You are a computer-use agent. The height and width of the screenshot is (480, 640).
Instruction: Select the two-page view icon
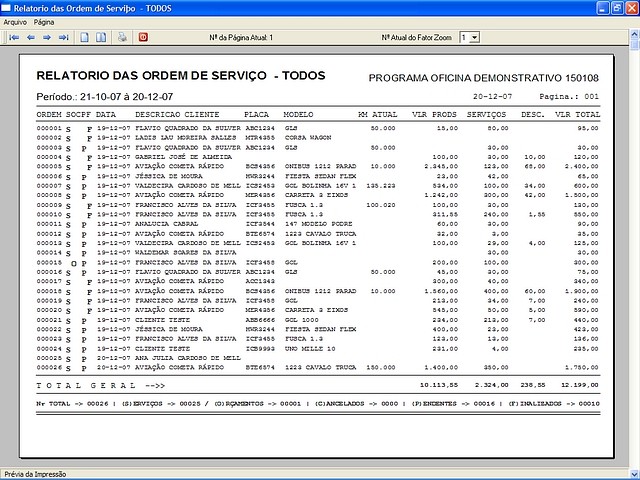point(101,38)
